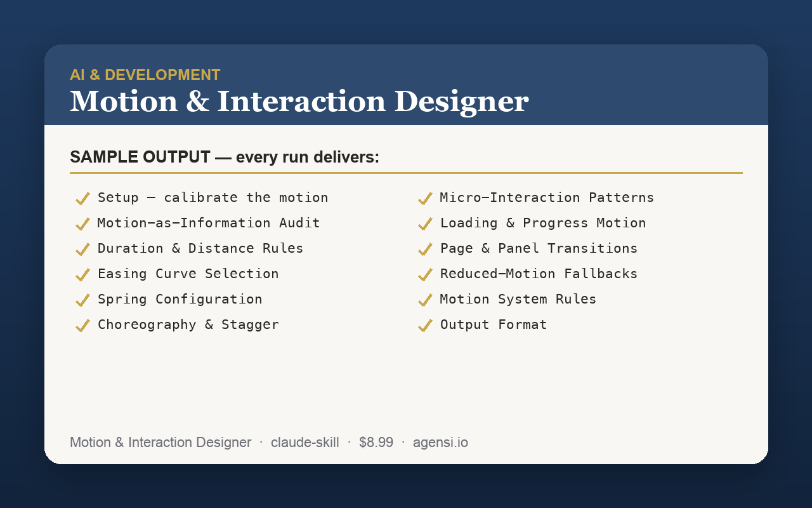Click the checkmark beside Motion System Rules
Viewport: 812px width, 508px height.
coord(425,300)
